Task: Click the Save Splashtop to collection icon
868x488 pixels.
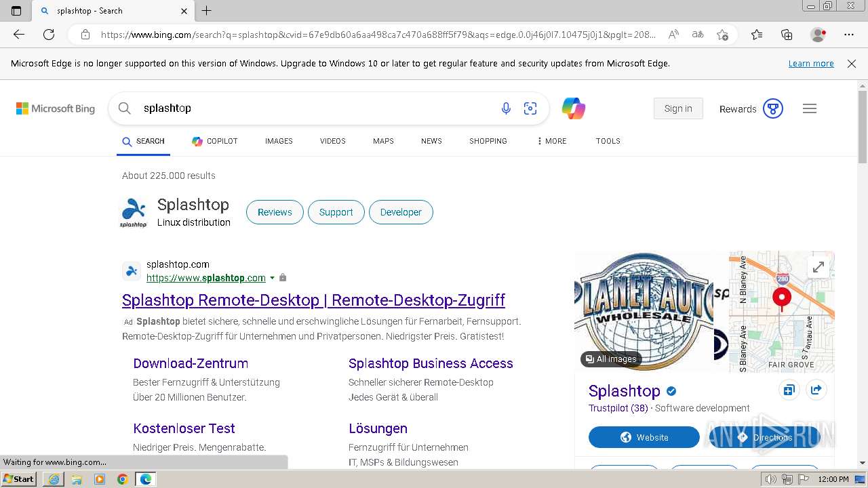Action: click(789, 390)
